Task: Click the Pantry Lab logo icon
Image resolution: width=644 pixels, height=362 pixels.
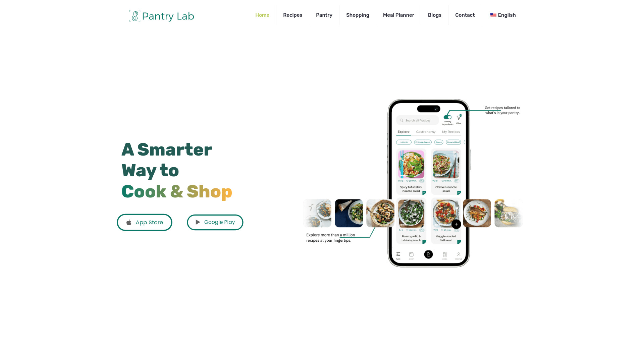Action: [x=135, y=15]
